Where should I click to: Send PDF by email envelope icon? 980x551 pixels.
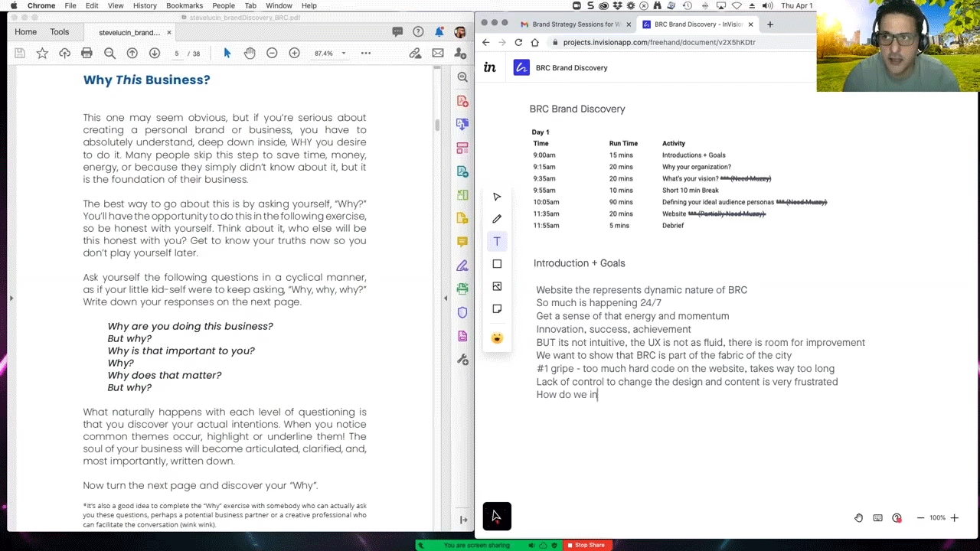[438, 54]
